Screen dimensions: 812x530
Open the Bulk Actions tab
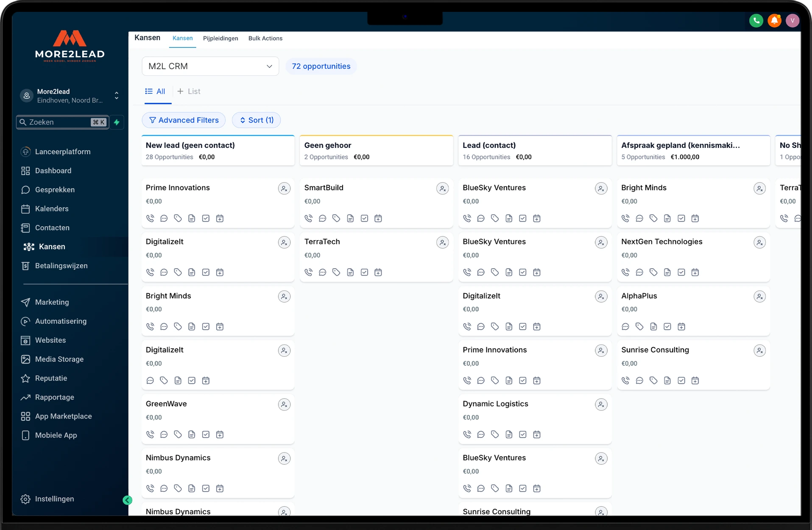click(x=265, y=39)
